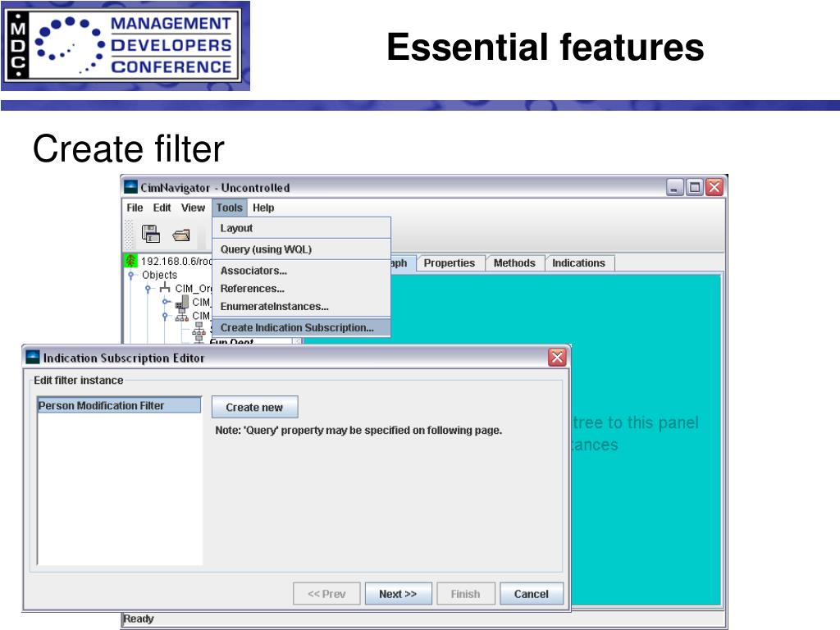
Task: Close the Indication Subscription Editor dialog
Action: click(x=557, y=358)
